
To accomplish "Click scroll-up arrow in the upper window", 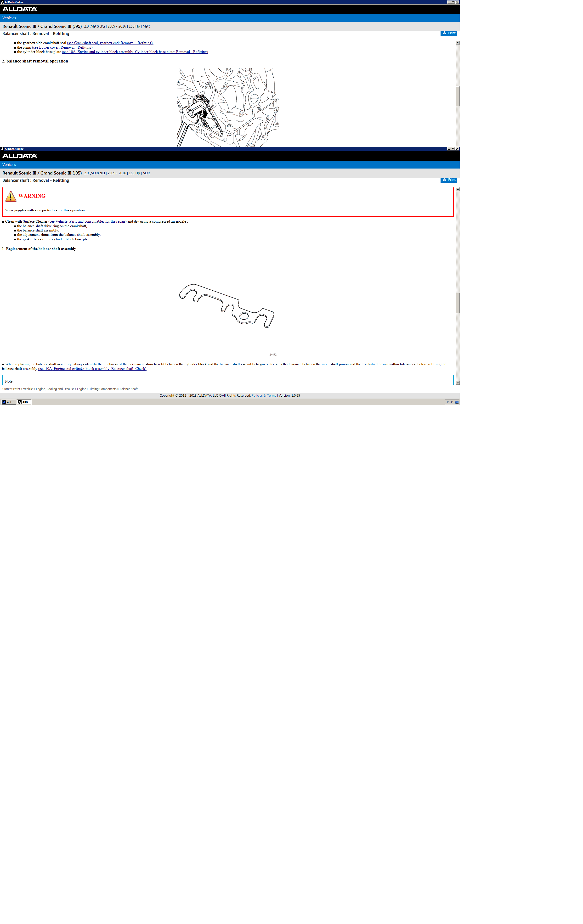I will 458,43.
